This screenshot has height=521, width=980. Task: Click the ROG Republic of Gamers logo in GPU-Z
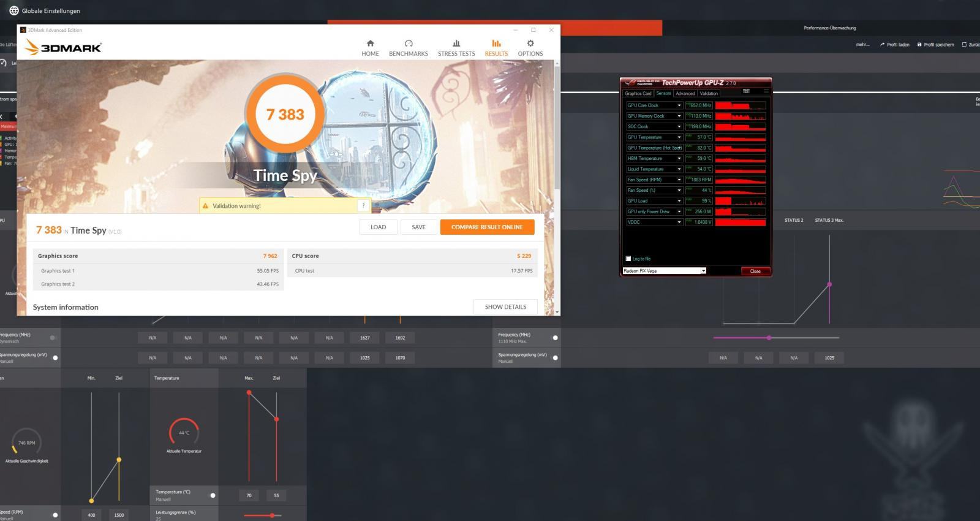pos(641,82)
